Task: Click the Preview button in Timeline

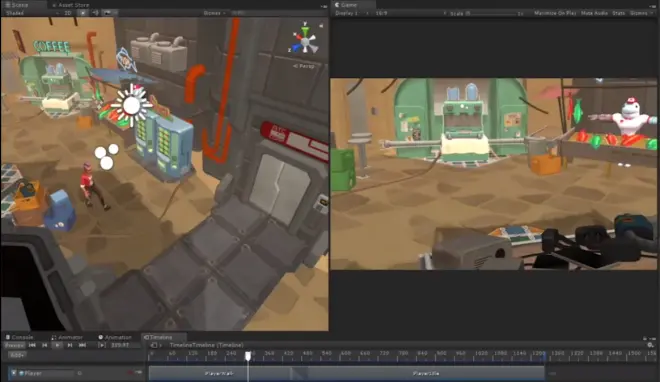Action: (x=14, y=345)
